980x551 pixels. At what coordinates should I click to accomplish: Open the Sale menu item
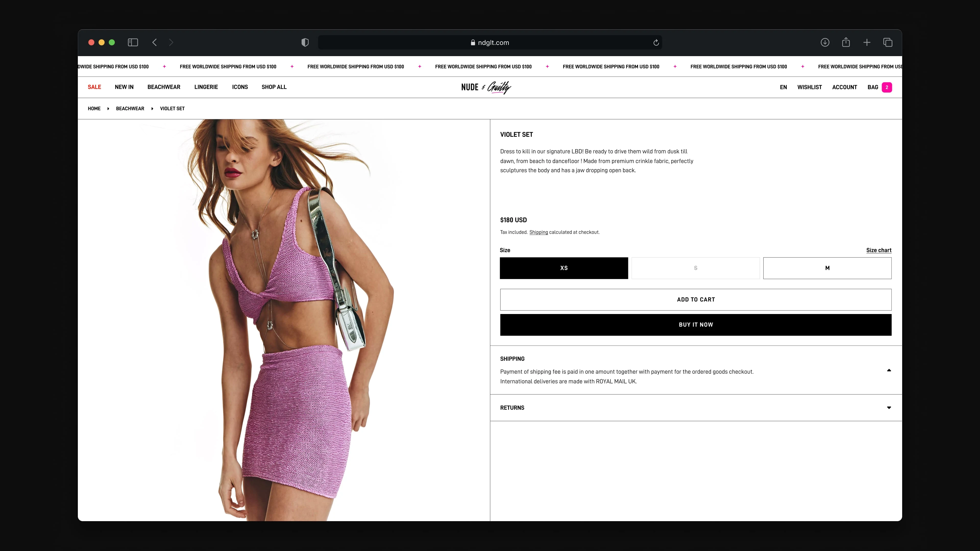click(x=94, y=87)
